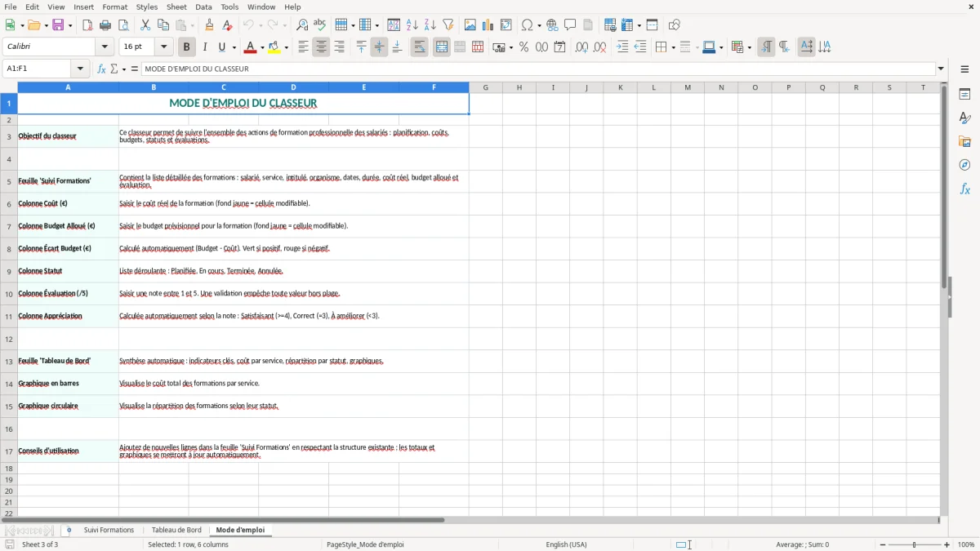This screenshot has height=551, width=980.
Task: Activate Clone Formatting paintbrush
Action: coord(210,25)
